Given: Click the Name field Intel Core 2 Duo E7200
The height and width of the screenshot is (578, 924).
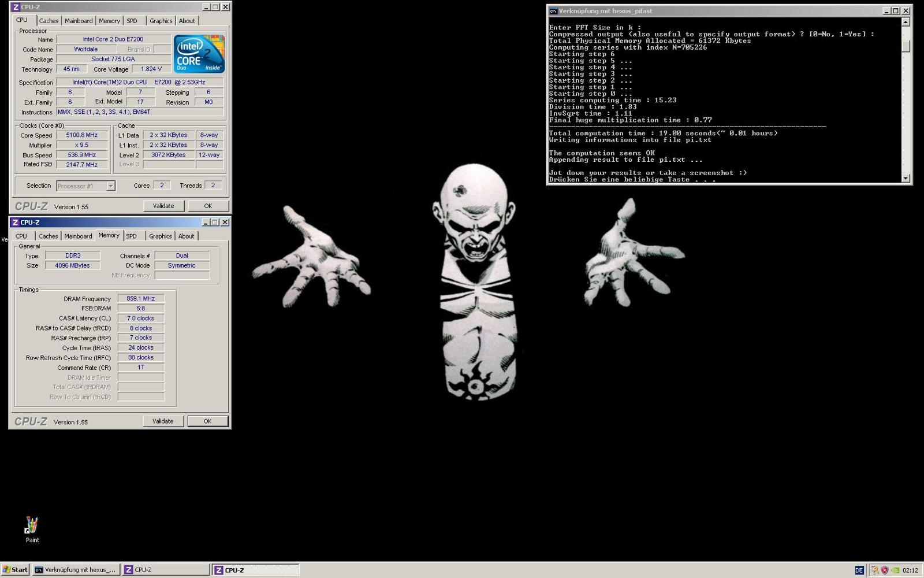Looking at the screenshot, I should [113, 39].
